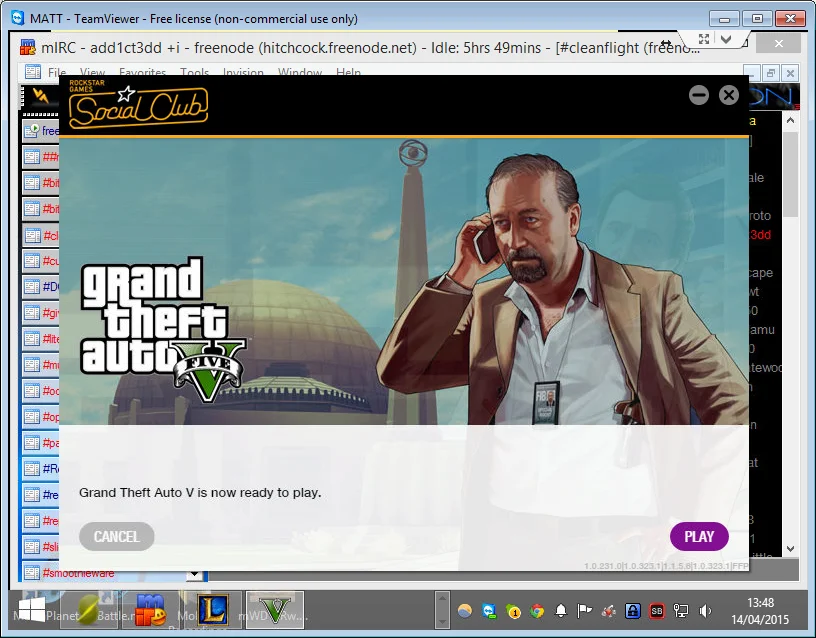
Task: Open the network status tray icon
Action: click(x=680, y=610)
